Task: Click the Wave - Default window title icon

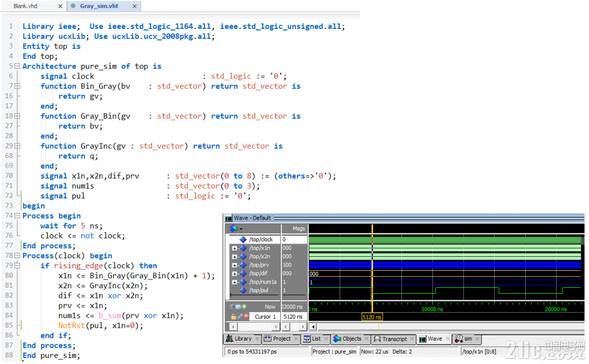Action: coord(229,218)
